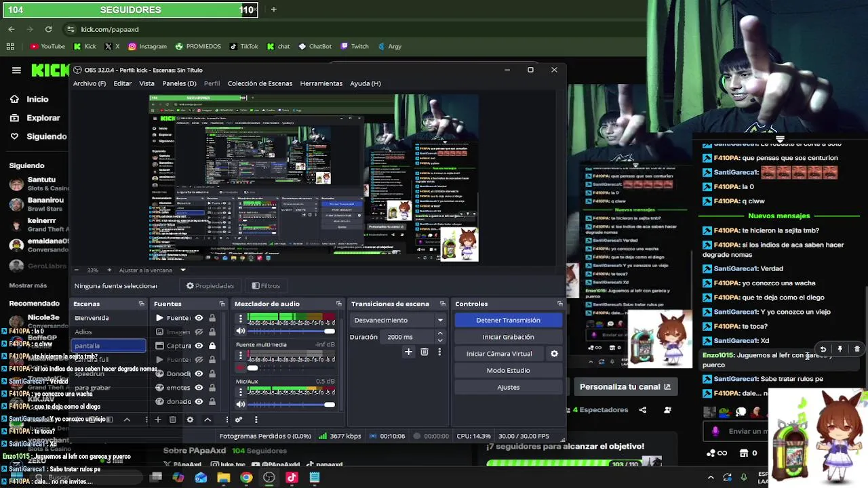This screenshot has width=868, height=488.
Task: Open Editar menu in OBS
Action: click(x=123, y=83)
